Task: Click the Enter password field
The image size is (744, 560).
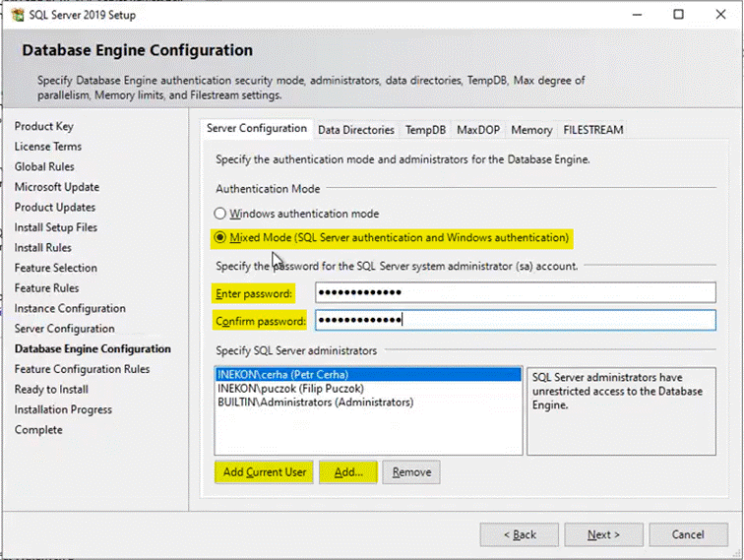Action: (x=516, y=292)
